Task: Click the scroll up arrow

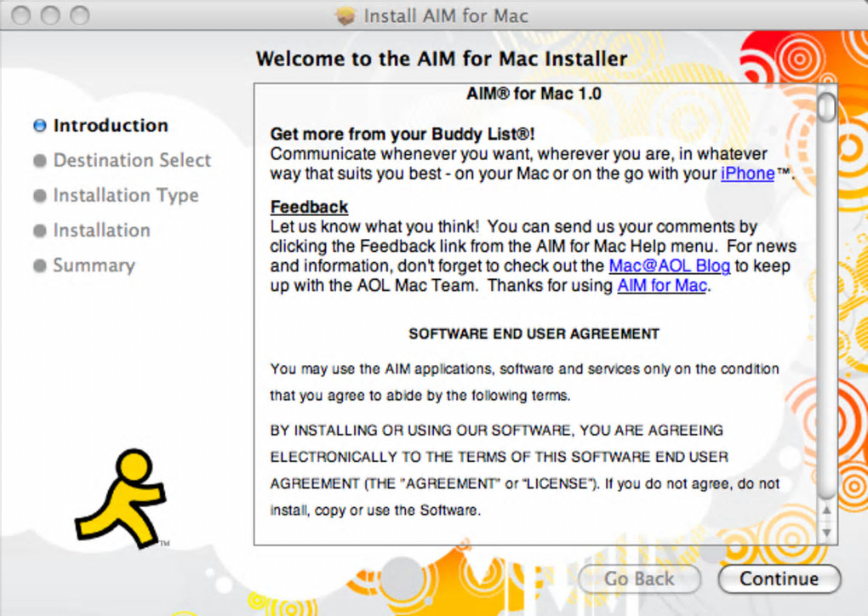Action: [826, 510]
